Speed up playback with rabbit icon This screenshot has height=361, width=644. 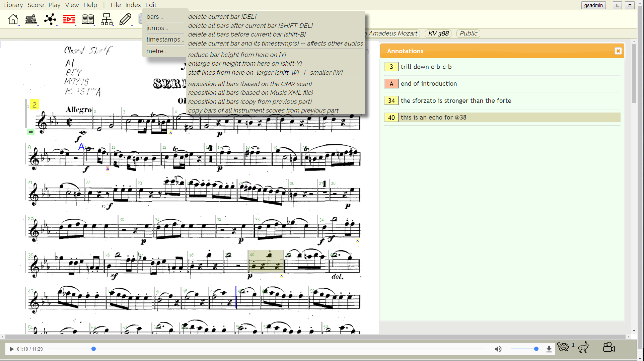click(x=583, y=347)
